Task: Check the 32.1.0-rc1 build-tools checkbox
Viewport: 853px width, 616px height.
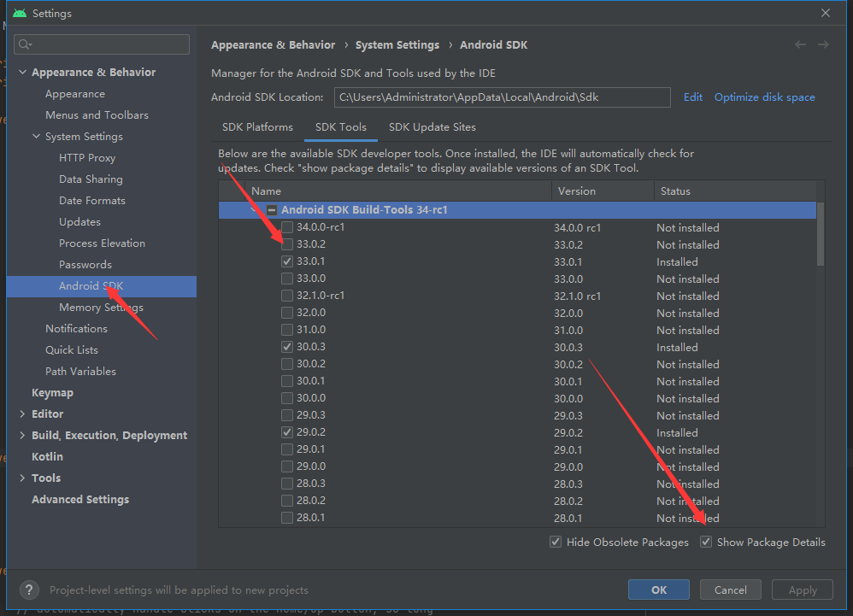Action: pos(287,296)
